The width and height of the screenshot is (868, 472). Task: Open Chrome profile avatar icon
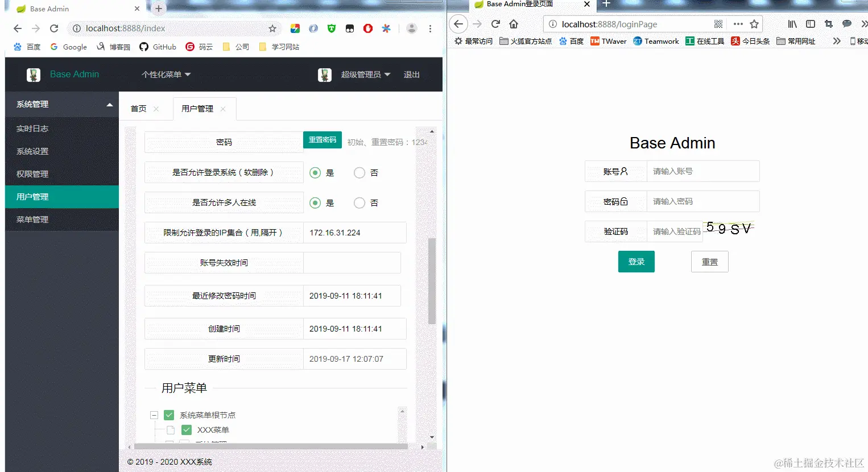412,28
